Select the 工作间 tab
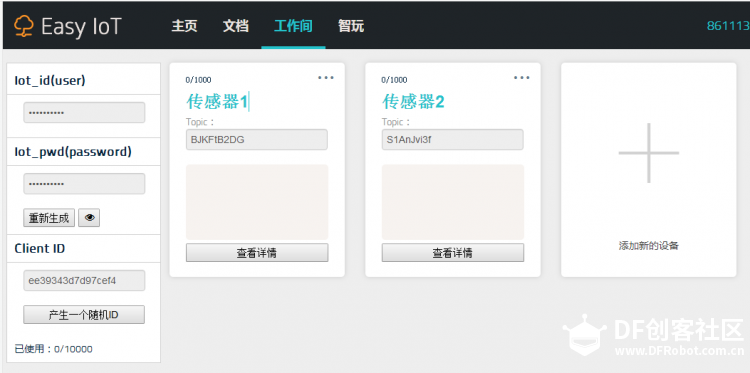 pyautogui.click(x=293, y=26)
